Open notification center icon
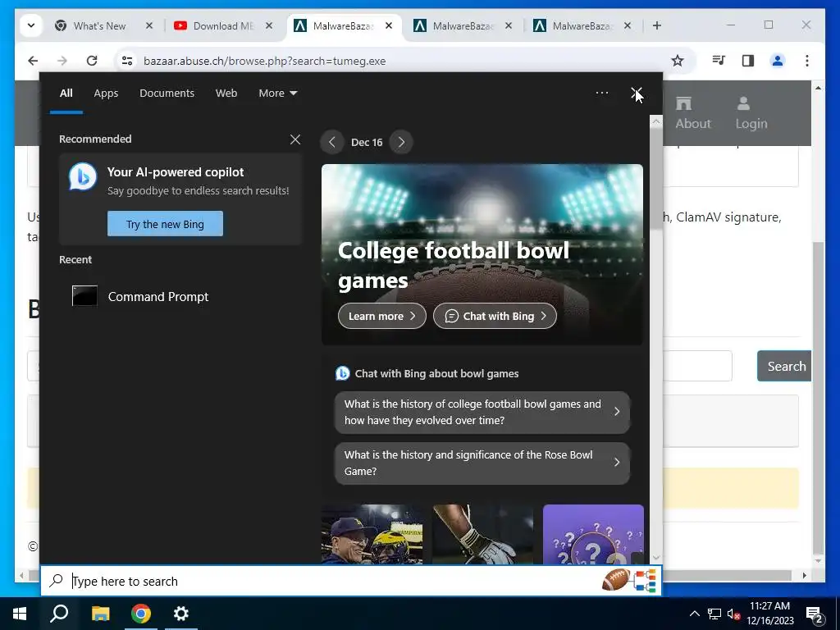This screenshot has width=840, height=630. pyautogui.click(x=815, y=614)
